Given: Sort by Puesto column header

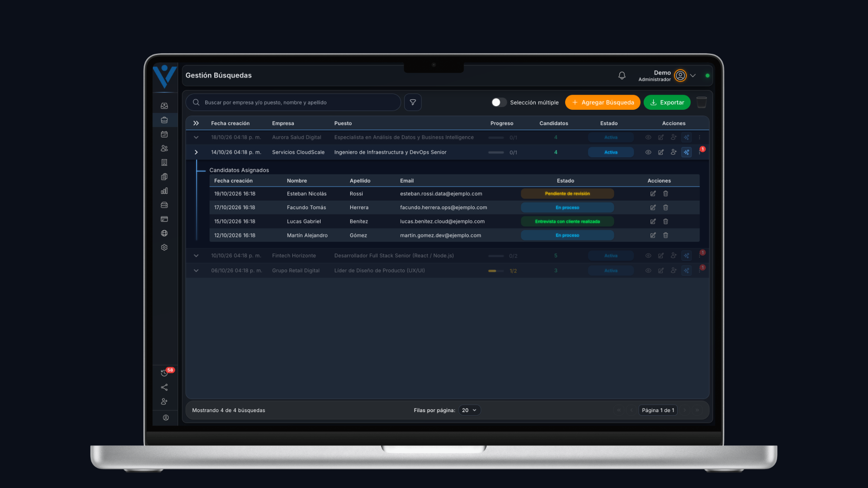Looking at the screenshot, I should [x=343, y=123].
